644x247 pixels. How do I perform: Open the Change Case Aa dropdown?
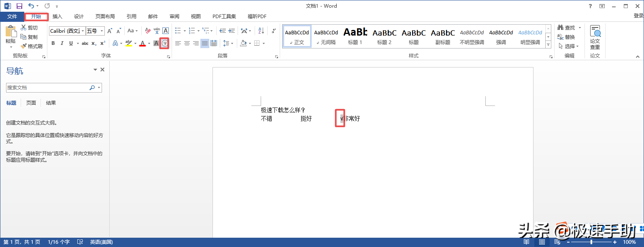coord(132,31)
